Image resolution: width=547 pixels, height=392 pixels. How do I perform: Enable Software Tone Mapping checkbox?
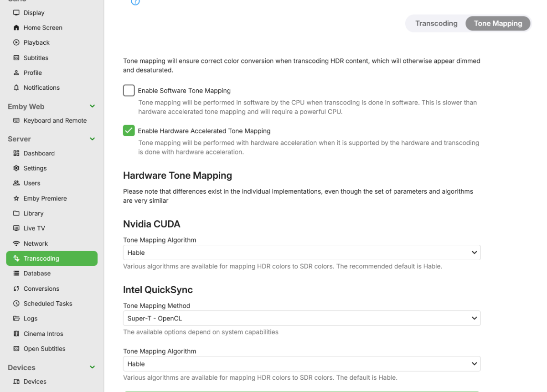coord(129,91)
